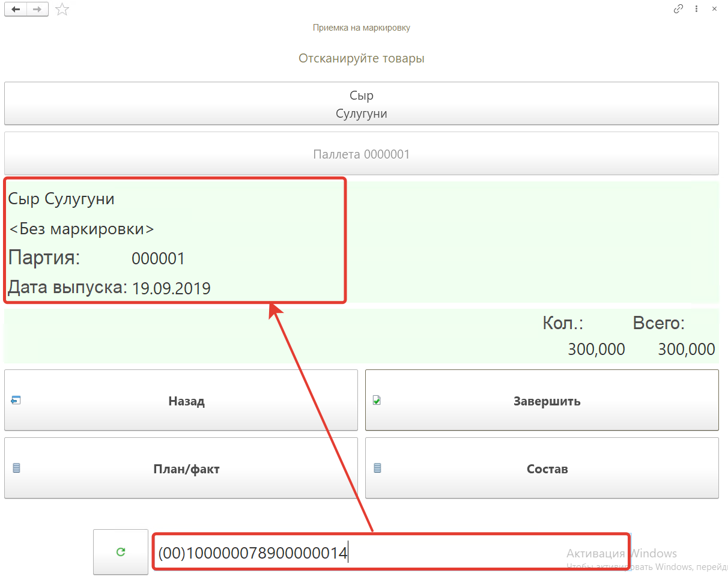Close the form with the X button
This screenshot has width=728, height=576.
(x=714, y=9)
